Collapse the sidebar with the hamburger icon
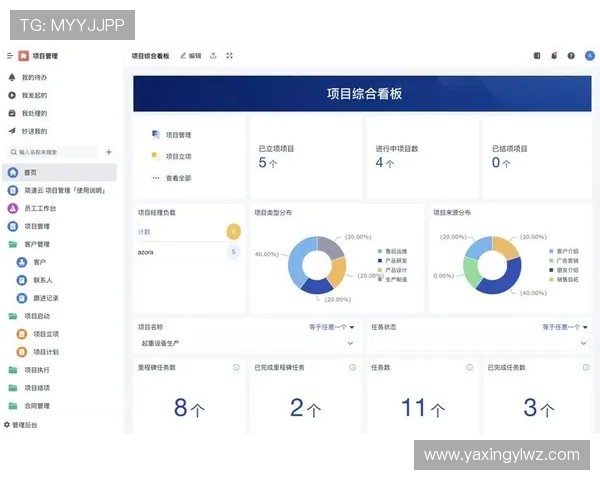Image resolution: width=600 pixels, height=480 pixels. (10, 56)
